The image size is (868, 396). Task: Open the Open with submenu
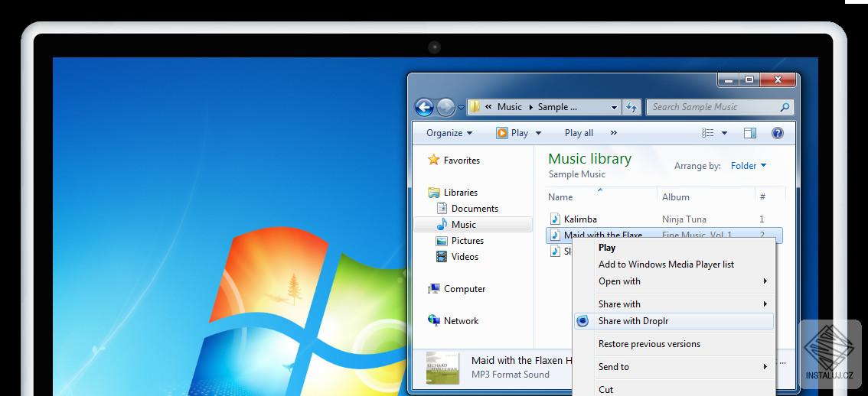(x=674, y=281)
